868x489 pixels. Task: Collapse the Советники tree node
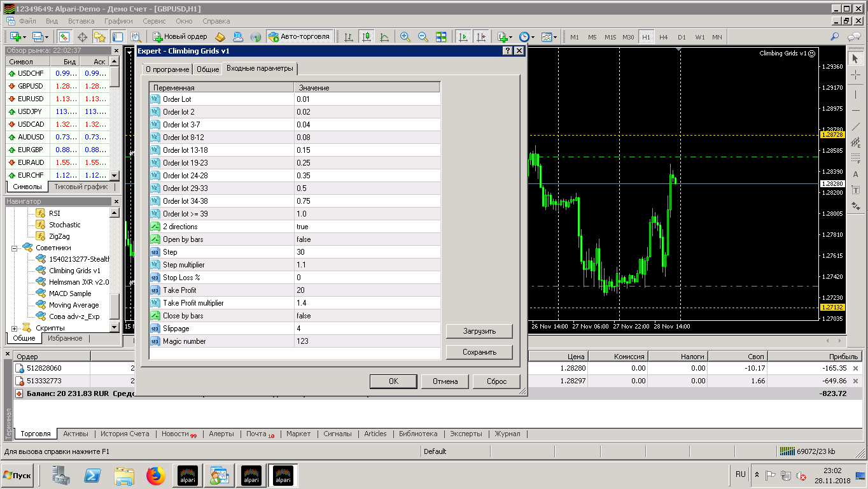pyautogui.click(x=14, y=248)
